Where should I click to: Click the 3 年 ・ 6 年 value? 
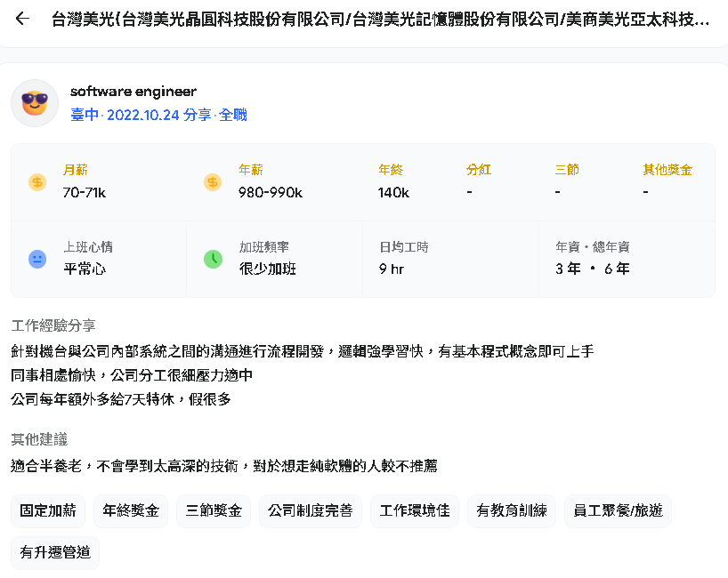click(593, 269)
